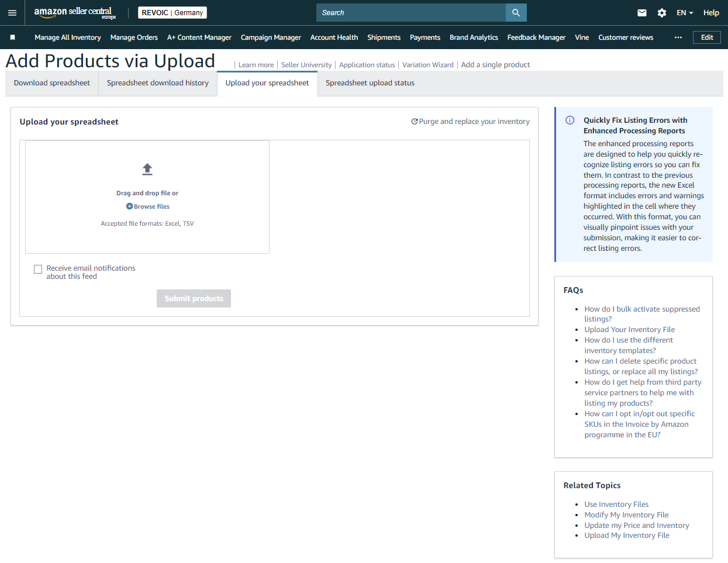
Task: Open the hamburger main menu
Action: [x=12, y=13]
